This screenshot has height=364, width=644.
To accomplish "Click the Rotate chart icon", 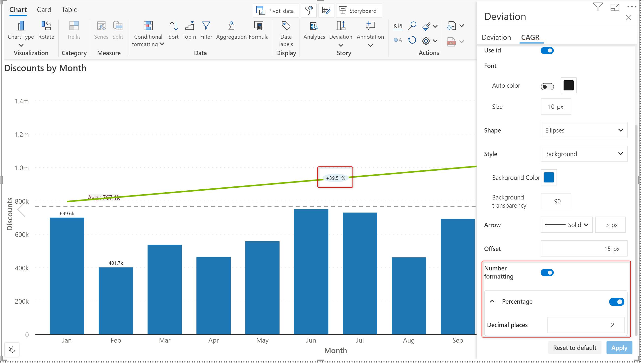I will [46, 26].
